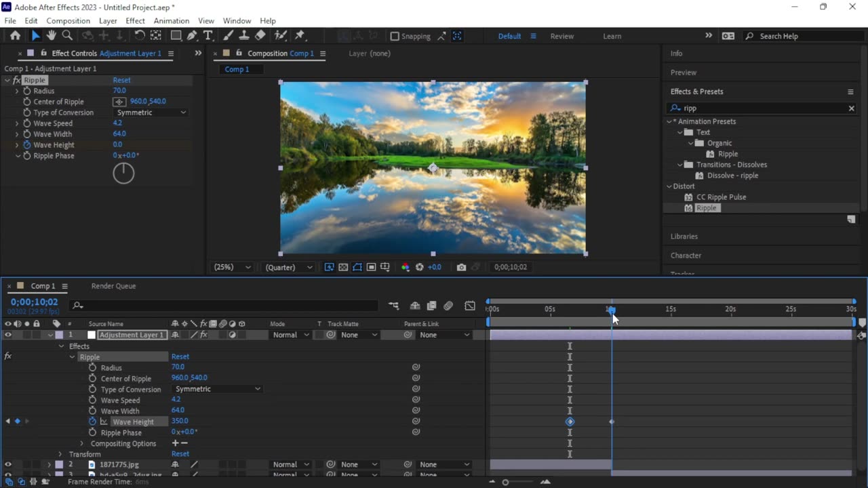
Task: Hide Adjustment Layer 1 with its eye icon
Action: 8,335
